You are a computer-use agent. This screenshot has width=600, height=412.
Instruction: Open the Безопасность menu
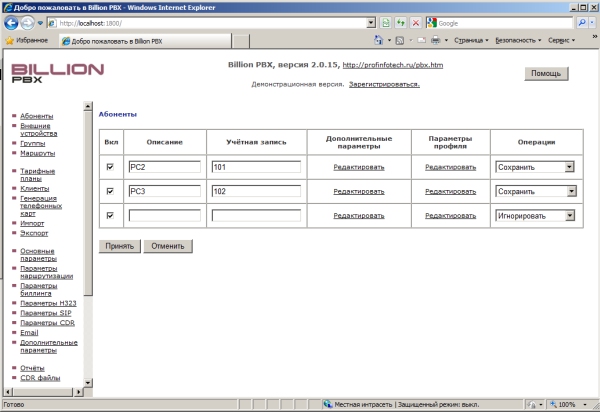[x=518, y=40]
